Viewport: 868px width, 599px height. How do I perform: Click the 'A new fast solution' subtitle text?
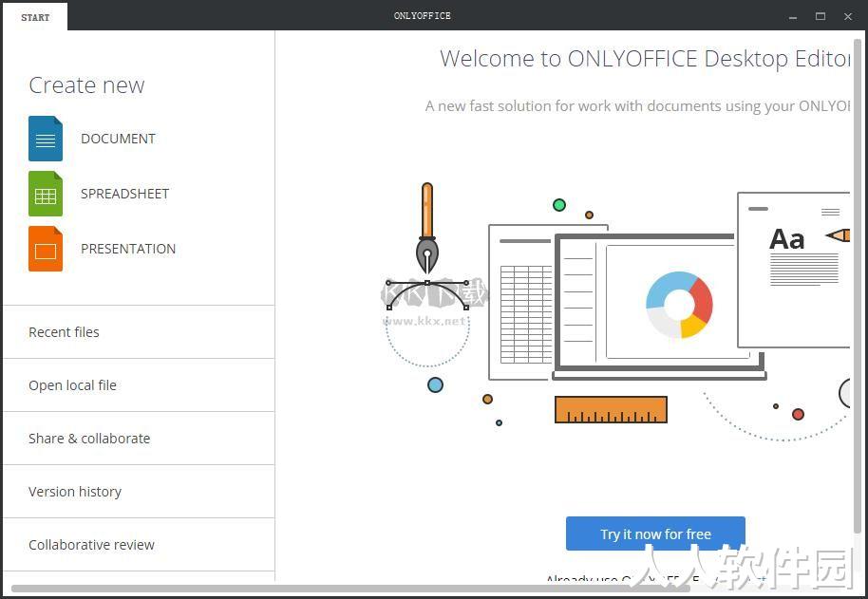637,105
